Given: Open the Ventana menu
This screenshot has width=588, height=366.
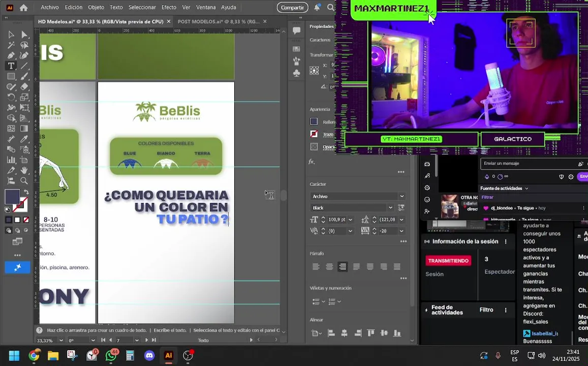Looking at the screenshot, I should pos(206,7).
